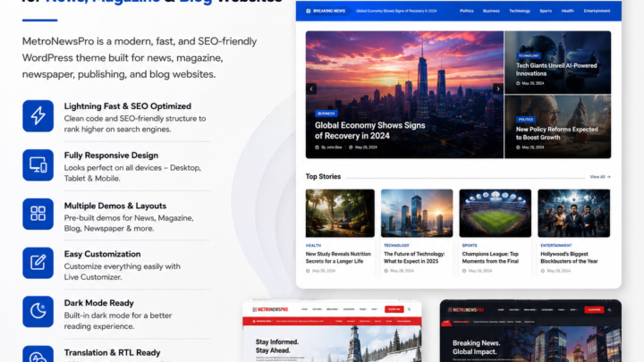Click the TECHNOLOGY category label under Top Stories
Screen dimensions: 644x362
(396, 246)
